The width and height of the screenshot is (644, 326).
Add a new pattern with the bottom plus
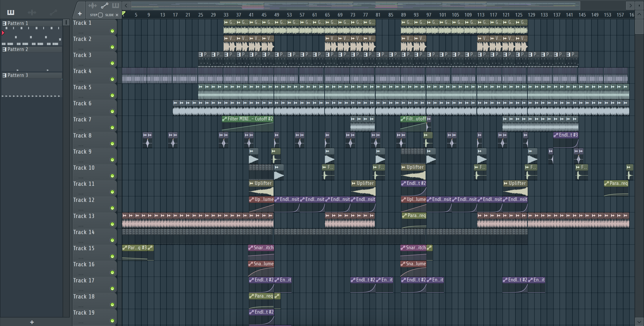click(32, 322)
